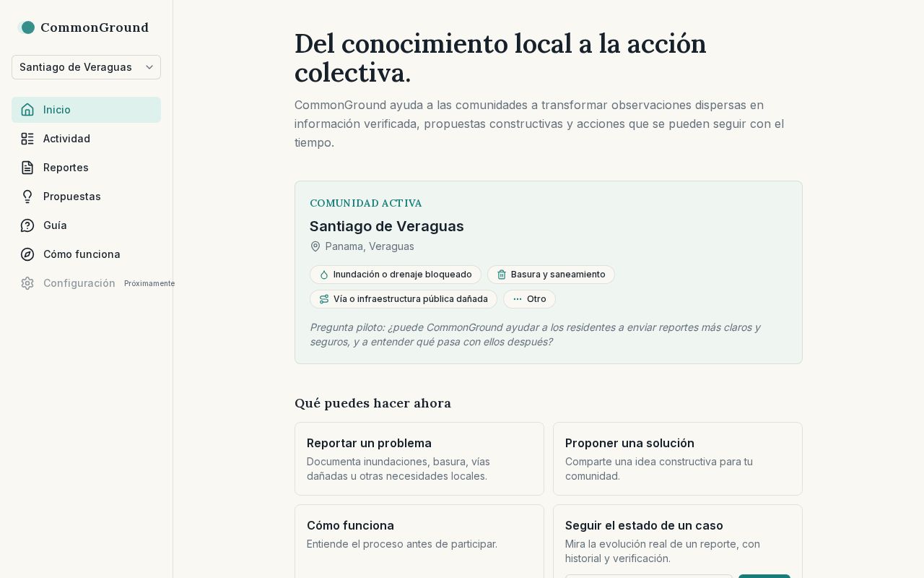Viewport: 924px width, 578px height.
Task: Click the CommonGround brand name
Action: (95, 27)
